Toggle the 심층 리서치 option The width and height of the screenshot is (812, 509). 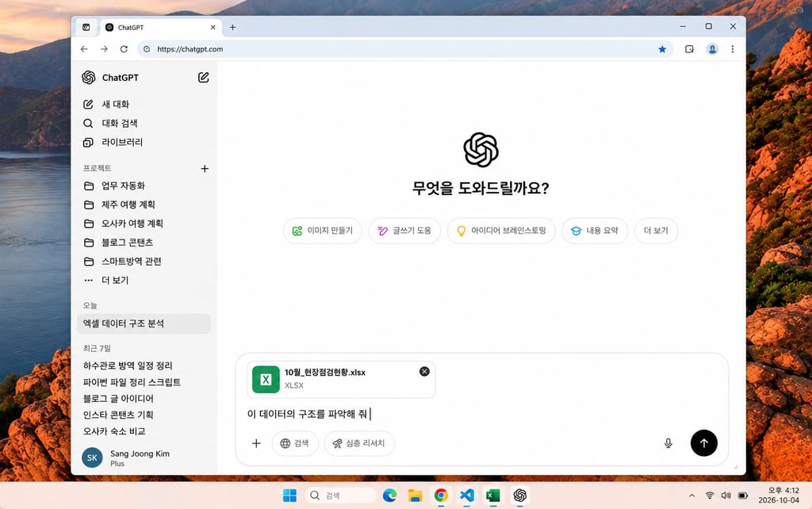pyautogui.click(x=359, y=443)
